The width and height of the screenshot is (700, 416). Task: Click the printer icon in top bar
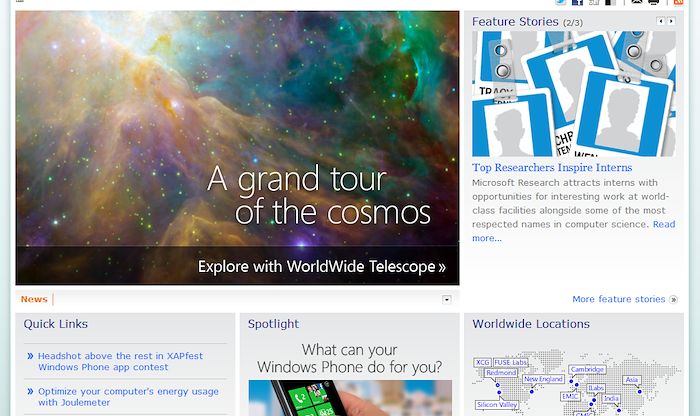654,2
